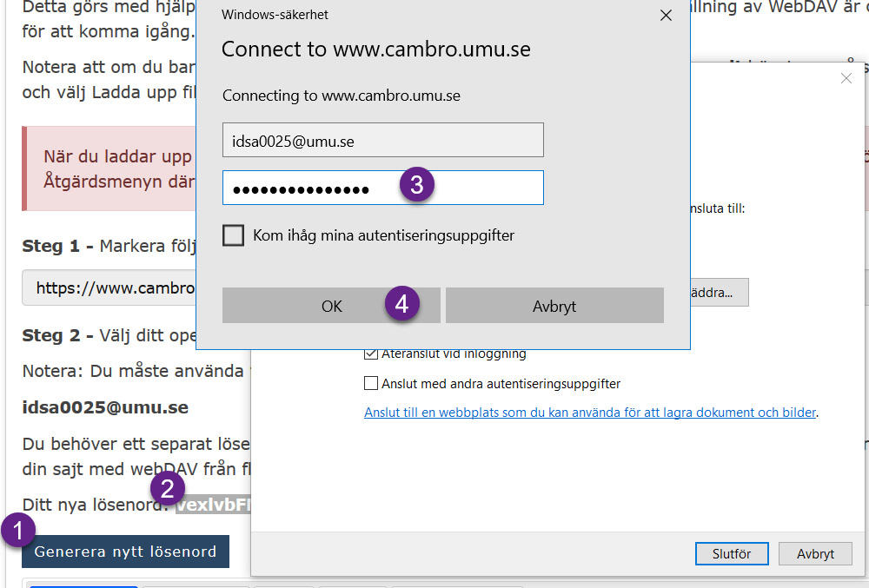Open the Bläddra browse button
This screenshot has width=869, height=588.
(720, 293)
